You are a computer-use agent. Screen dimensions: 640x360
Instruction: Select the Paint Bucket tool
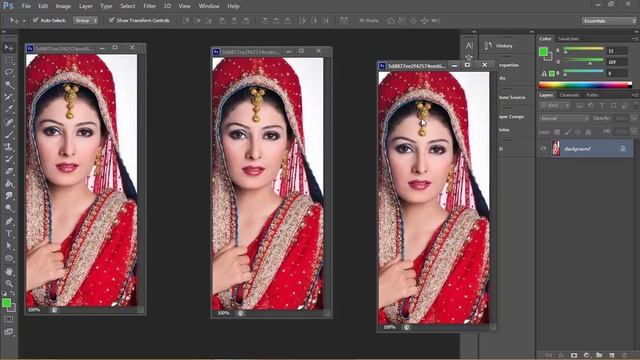9,184
